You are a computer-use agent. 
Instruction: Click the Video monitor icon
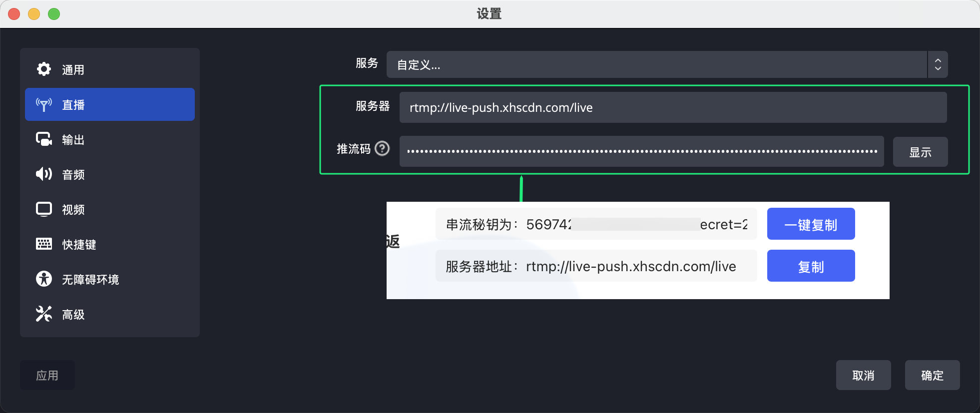click(44, 209)
